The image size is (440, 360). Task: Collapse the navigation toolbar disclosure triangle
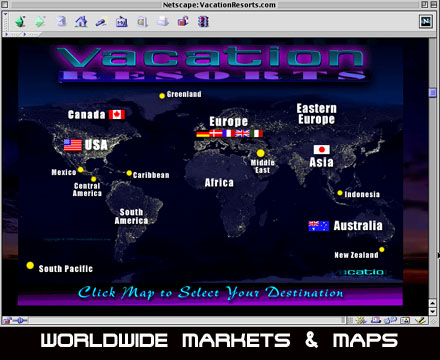[5, 14]
